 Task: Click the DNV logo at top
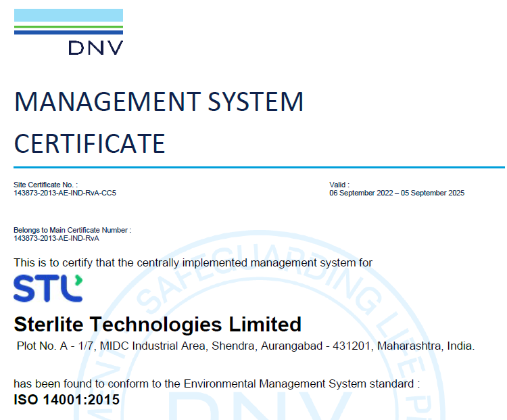tap(68, 32)
